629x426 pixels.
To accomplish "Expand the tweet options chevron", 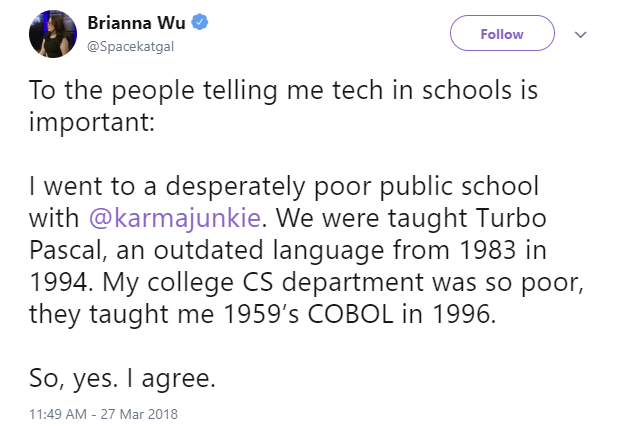I will 580,35.
